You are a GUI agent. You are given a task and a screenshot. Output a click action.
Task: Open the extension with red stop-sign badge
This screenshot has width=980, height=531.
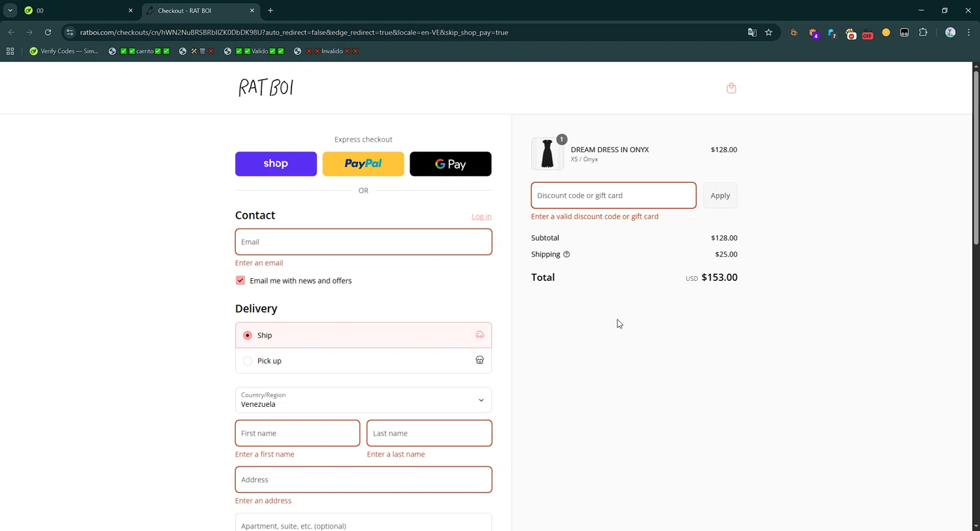[x=850, y=33]
